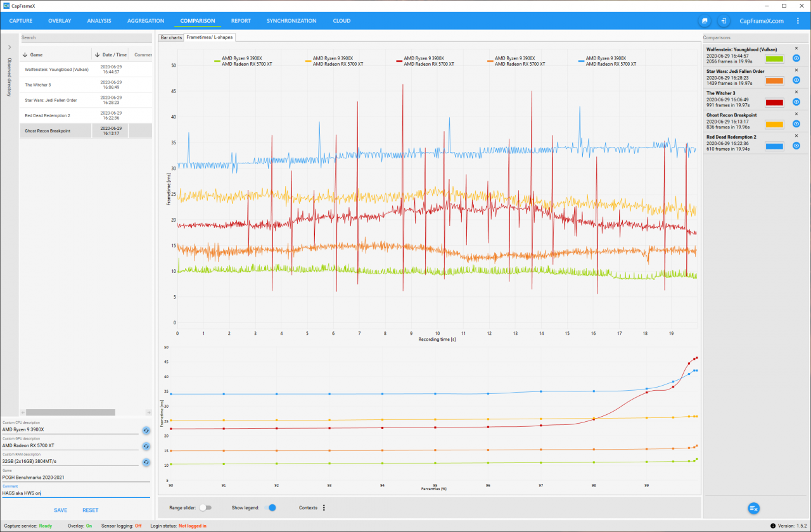Switch to the OVERLAY tab

pos(60,21)
